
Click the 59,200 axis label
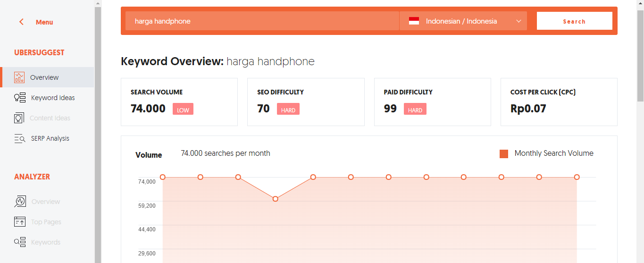click(x=147, y=206)
